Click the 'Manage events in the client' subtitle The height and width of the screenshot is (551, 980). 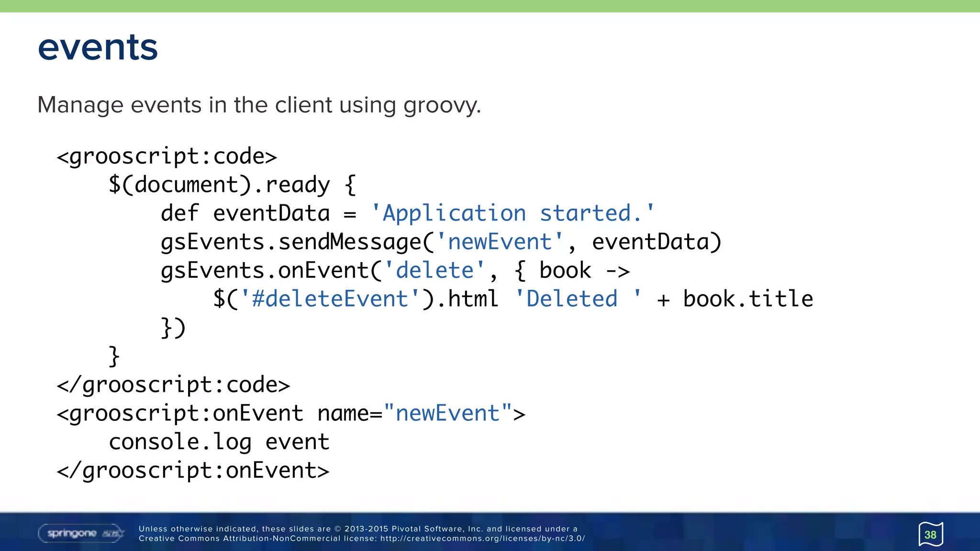(259, 105)
